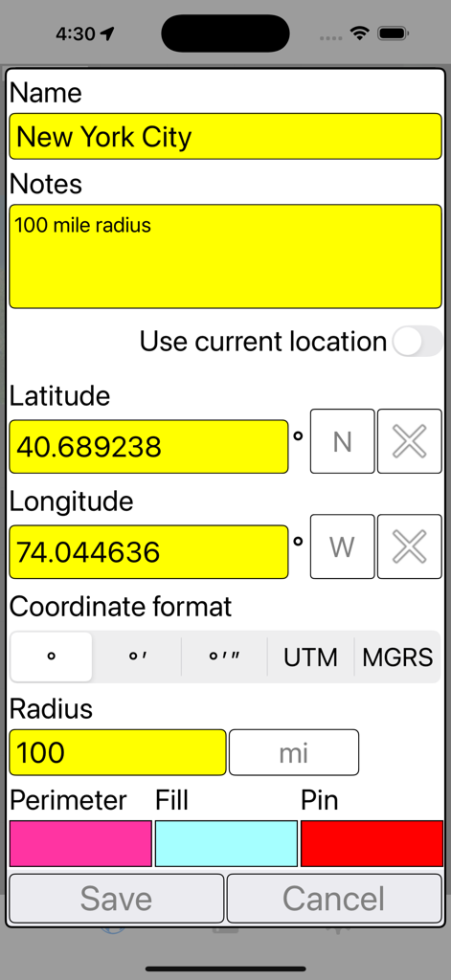The height and width of the screenshot is (980, 451).
Task: Toggle Use current location switch
Action: click(x=417, y=342)
